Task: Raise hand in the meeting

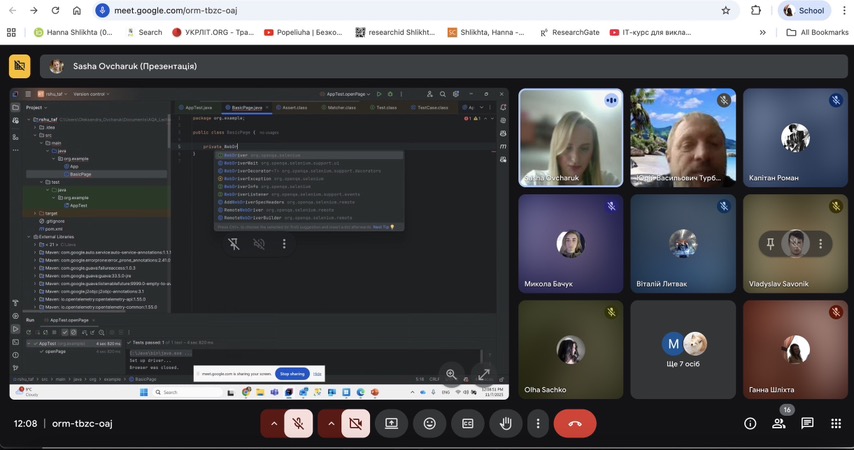Action: coord(506,423)
